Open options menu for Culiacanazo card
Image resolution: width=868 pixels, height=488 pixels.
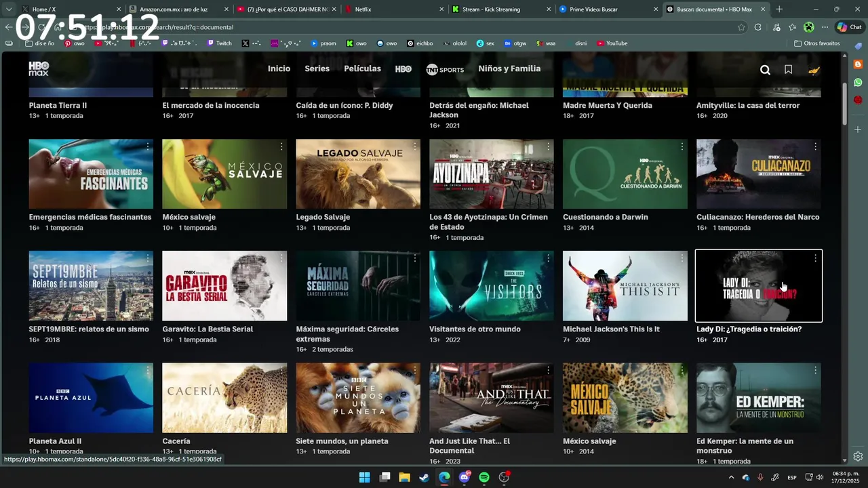(815, 146)
